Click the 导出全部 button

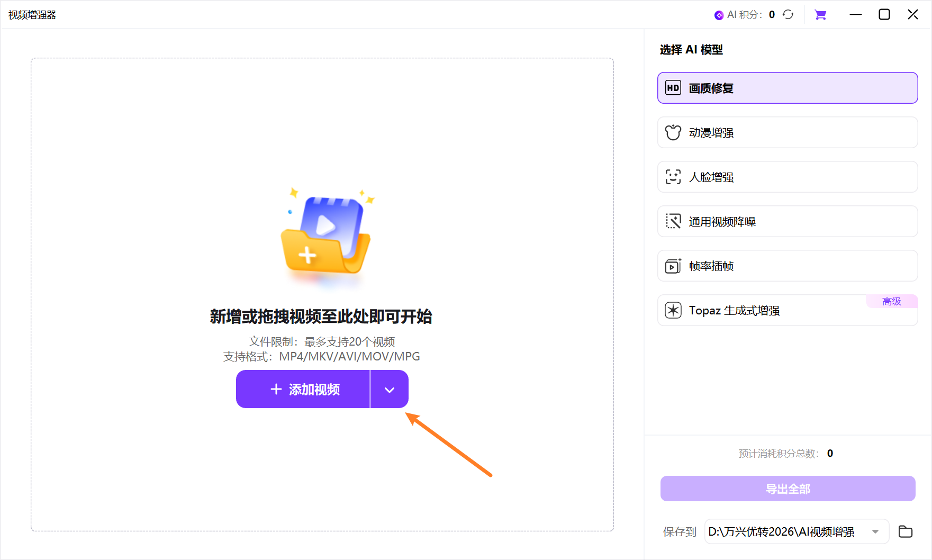(x=787, y=489)
